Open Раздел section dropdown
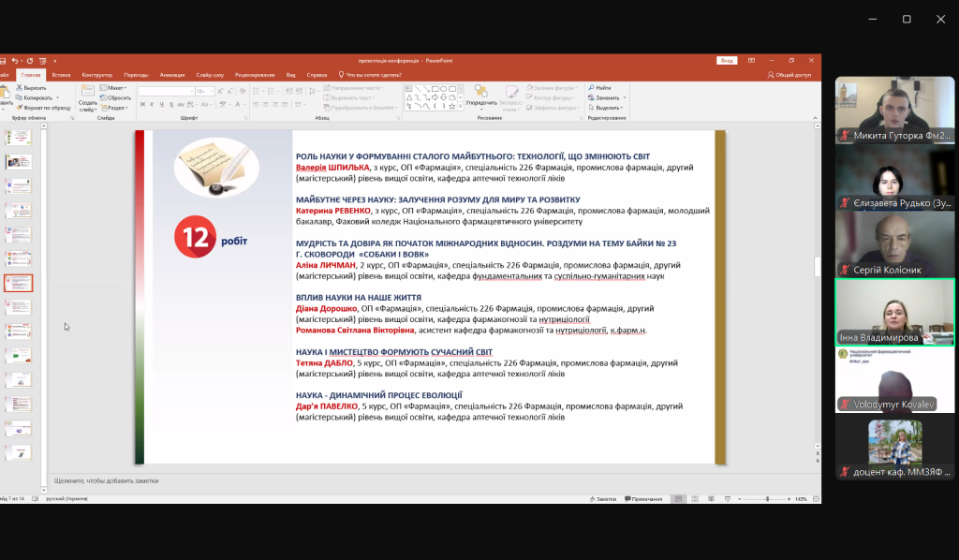The width and height of the screenshot is (959, 560). (114, 108)
